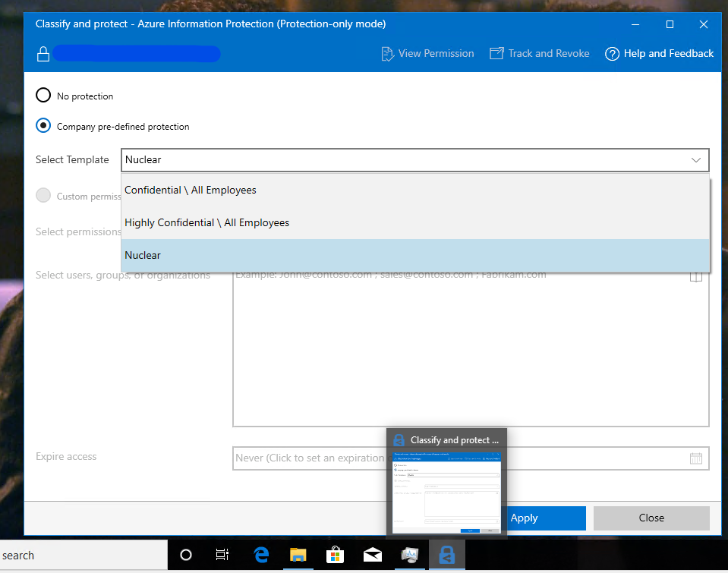Image resolution: width=728 pixels, height=573 pixels.
Task: Select Company pre-defined protection radio button
Action: click(x=43, y=125)
